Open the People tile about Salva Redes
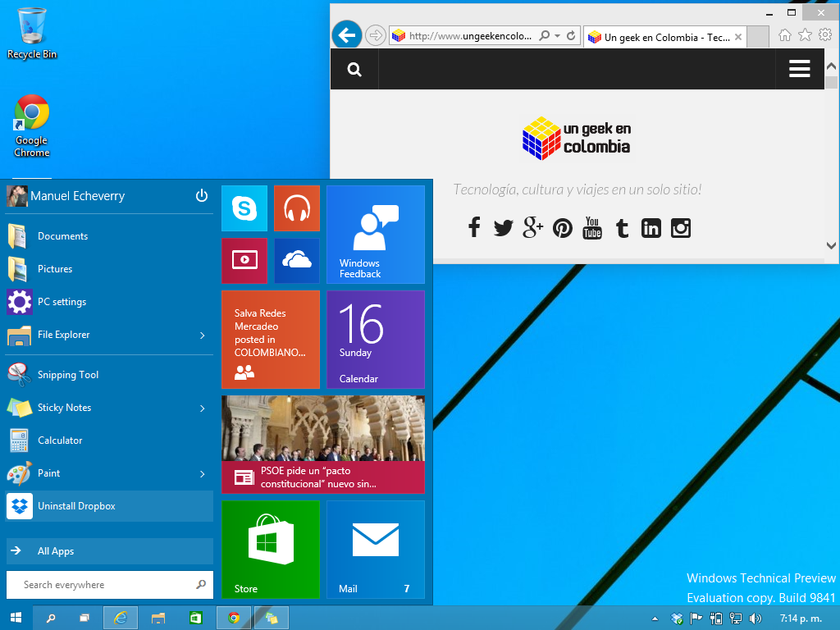The height and width of the screenshot is (630, 840). 271,340
